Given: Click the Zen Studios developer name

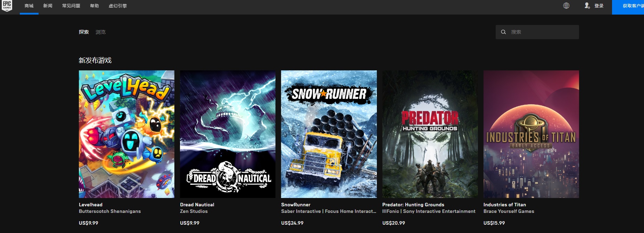Looking at the screenshot, I should pos(194,211).
